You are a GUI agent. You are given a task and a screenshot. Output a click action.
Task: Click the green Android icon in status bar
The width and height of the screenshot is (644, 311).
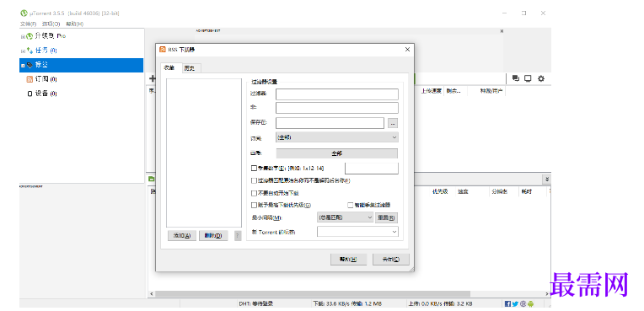(x=531, y=303)
